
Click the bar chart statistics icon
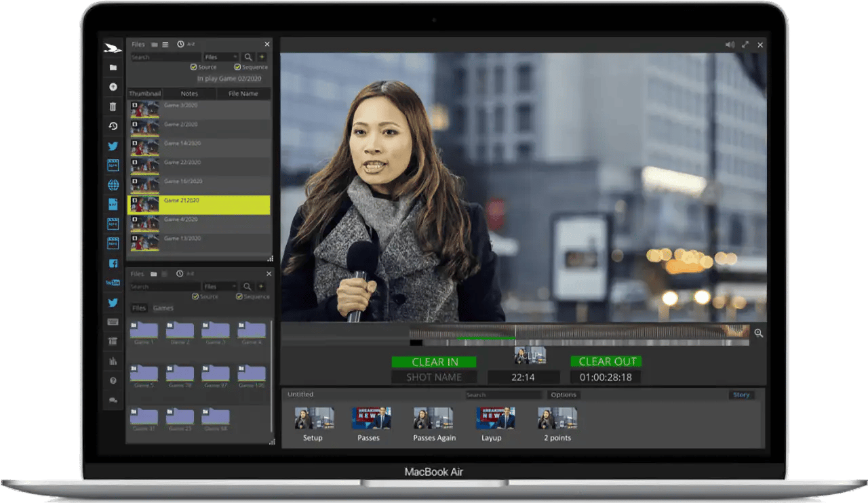pos(113,361)
